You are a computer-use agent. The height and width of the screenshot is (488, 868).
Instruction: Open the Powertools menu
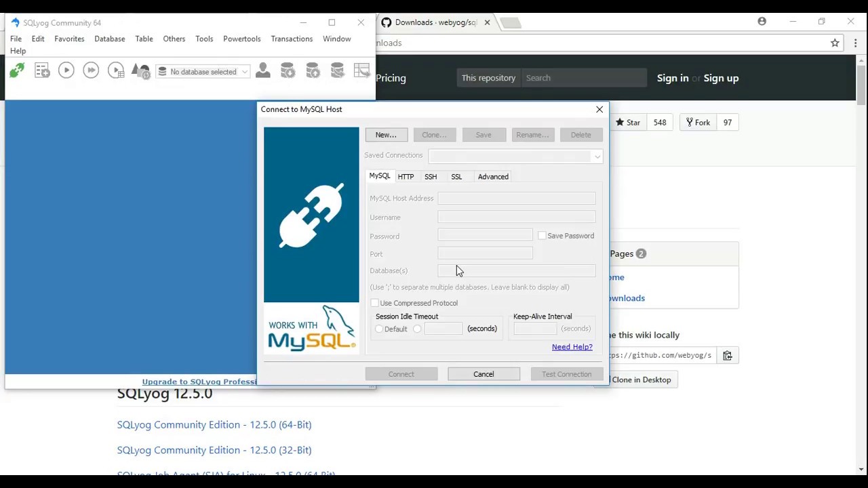[x=241, y=39]
